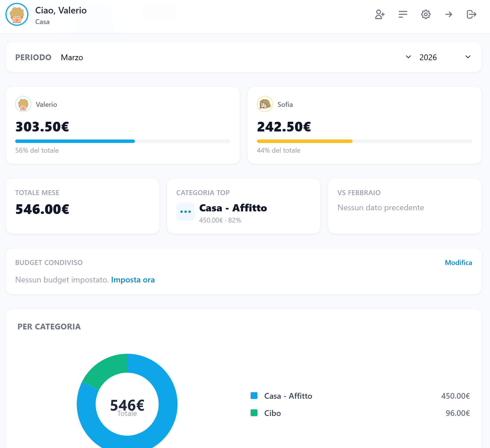Select the Casa - Affitto legend entry
The image size is (490, 448).
click(x=288, y=396)
